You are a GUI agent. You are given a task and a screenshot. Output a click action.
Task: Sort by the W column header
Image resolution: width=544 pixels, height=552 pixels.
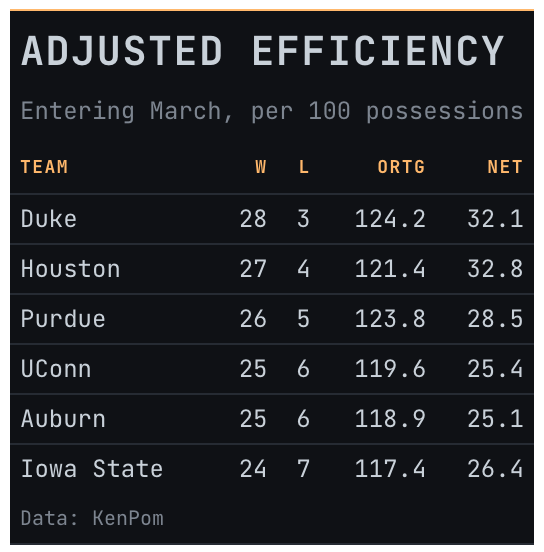261,167
